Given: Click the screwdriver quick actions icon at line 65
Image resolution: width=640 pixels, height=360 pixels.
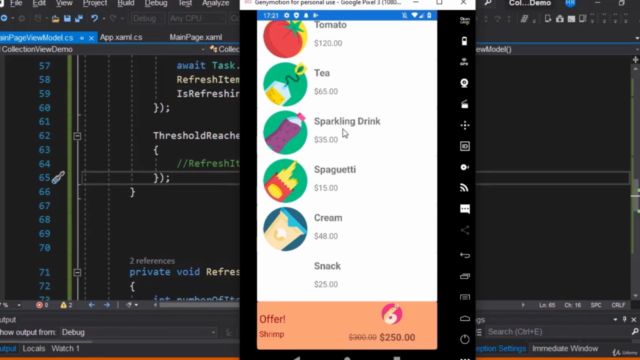Looking at the screenshot, I should coord(58,178).
